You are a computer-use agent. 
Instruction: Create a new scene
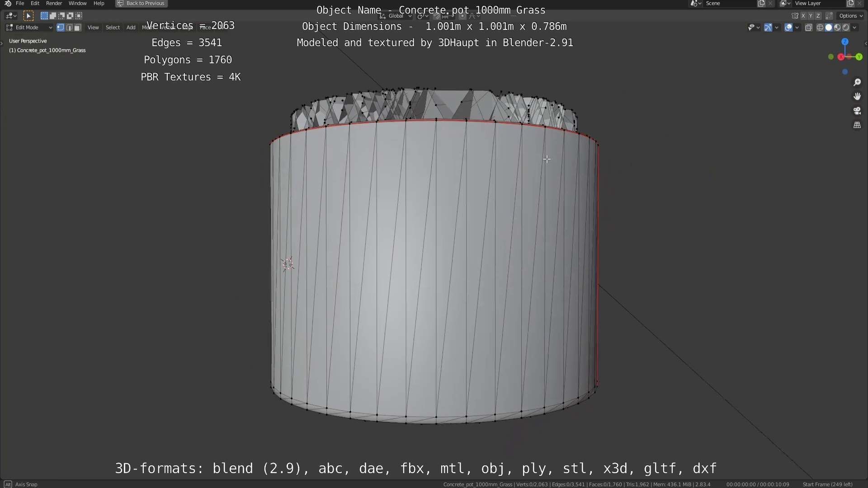point(761,3)
